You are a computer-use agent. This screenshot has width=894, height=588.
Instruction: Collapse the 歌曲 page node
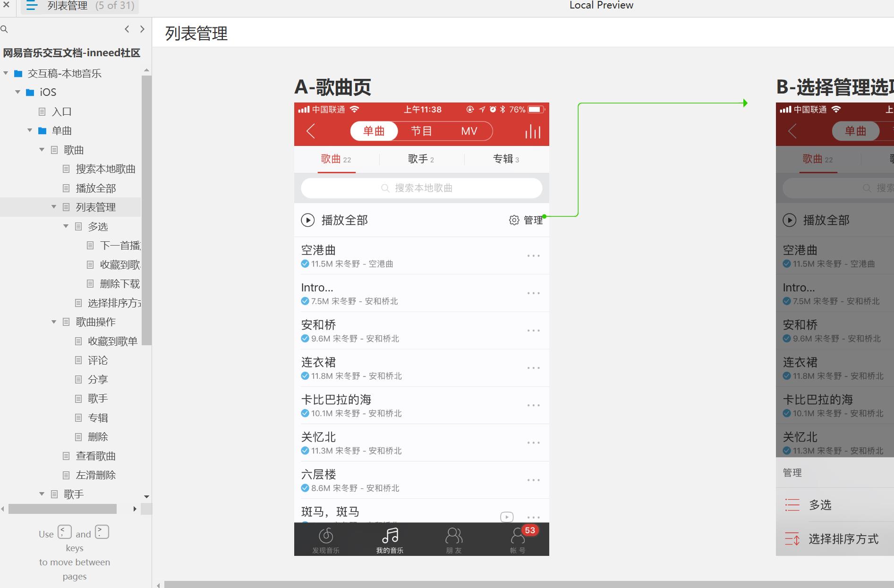coord(42,150)
